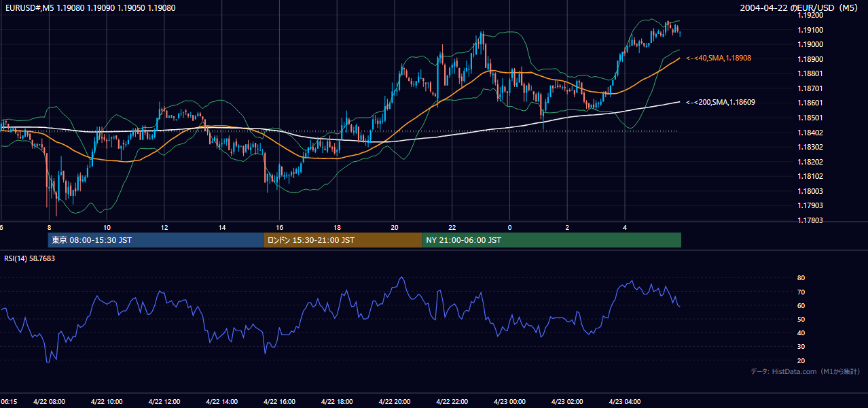Click price axis label 1.19000
Image resolution: width=868 pixels, height=408 pixels.
click(x=810, y=44)
